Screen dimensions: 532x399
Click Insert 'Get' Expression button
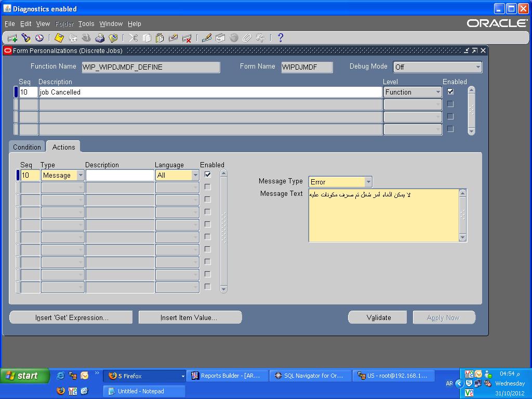(71, 317)
